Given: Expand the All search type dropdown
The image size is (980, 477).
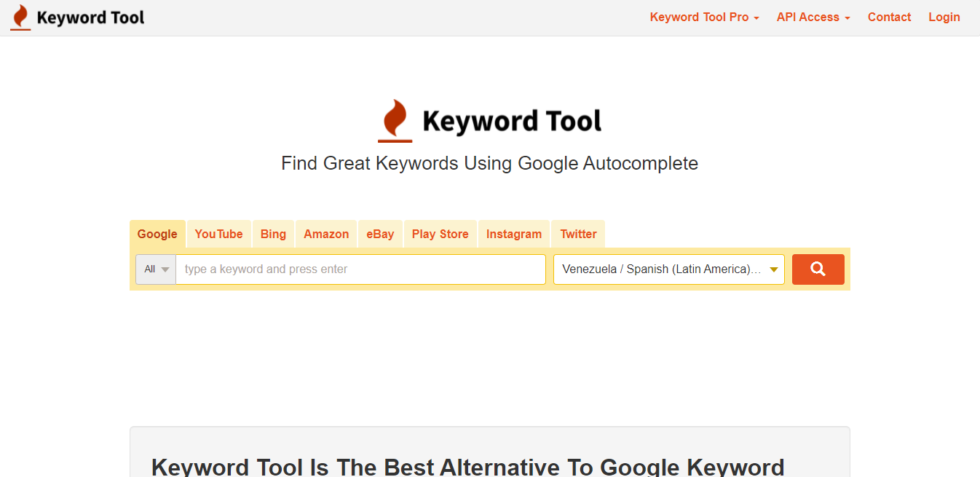Looking at the screenshot, I should point(156,269).
